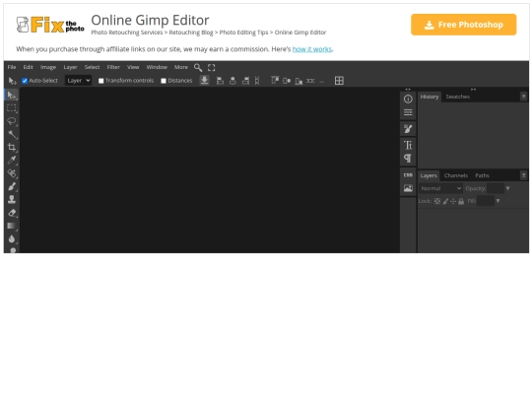This screenshot has height=399, width=532.
Task: Select the Lasso tool
Action: pyautogui.click(x=12, y=121)
